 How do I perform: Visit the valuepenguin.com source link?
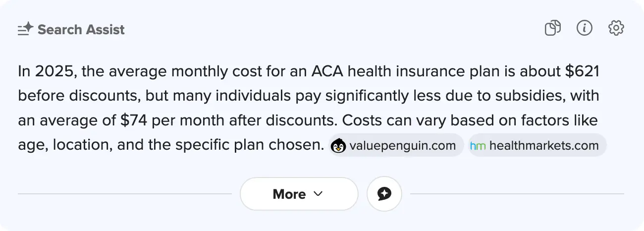[402, 146]
